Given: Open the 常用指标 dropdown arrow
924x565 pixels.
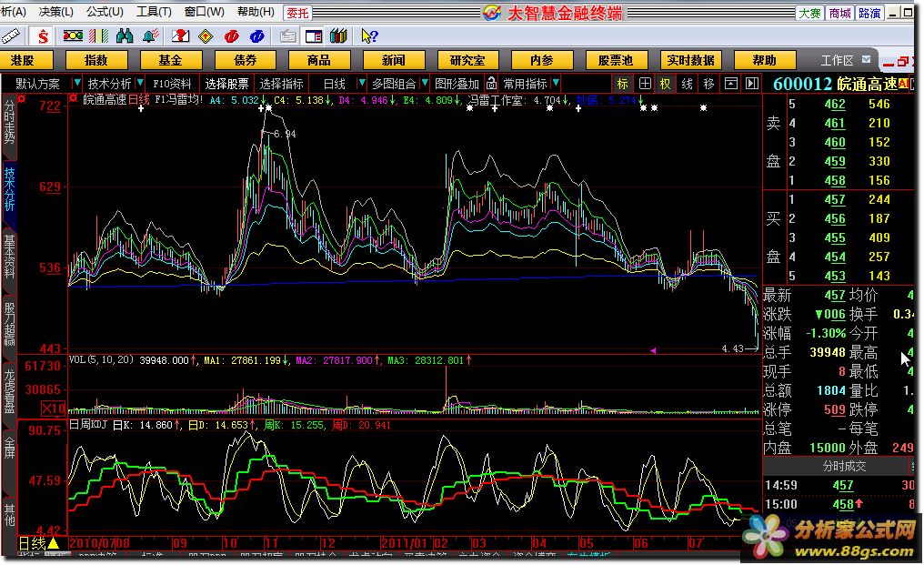Looking at the screenshot, I should point(556,83).
